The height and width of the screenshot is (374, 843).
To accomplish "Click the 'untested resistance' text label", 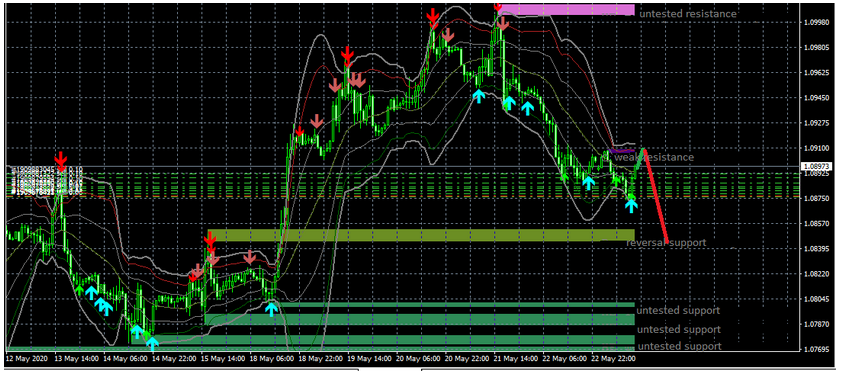I will pyautogui.click(x=688, y=14).
